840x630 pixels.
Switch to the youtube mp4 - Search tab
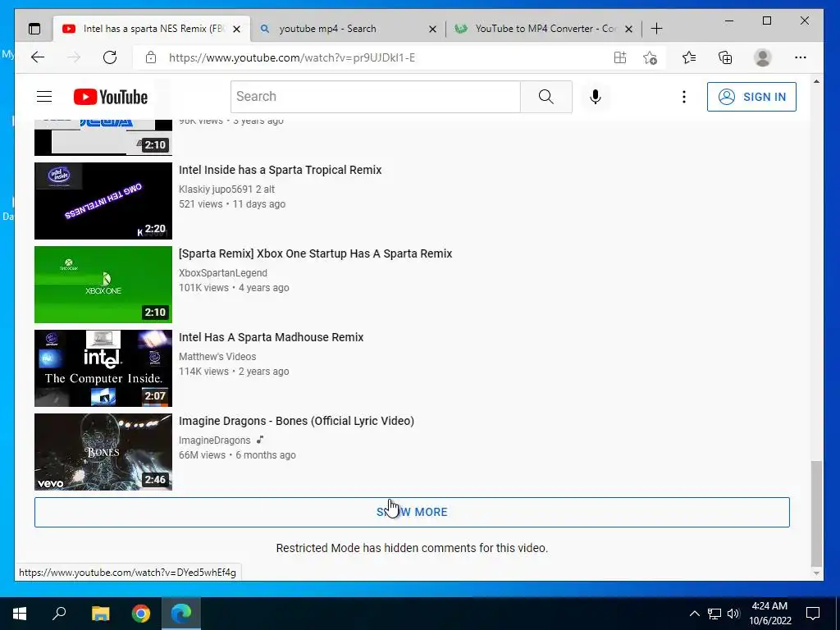[348, 29]
